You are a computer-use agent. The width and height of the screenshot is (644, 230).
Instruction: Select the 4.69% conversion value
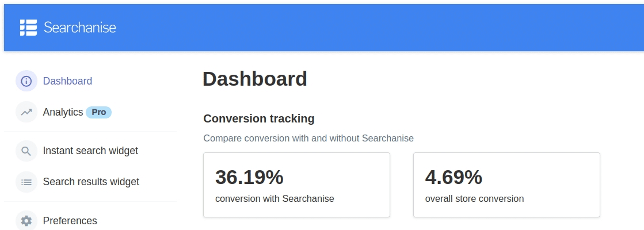click(454, 177)
